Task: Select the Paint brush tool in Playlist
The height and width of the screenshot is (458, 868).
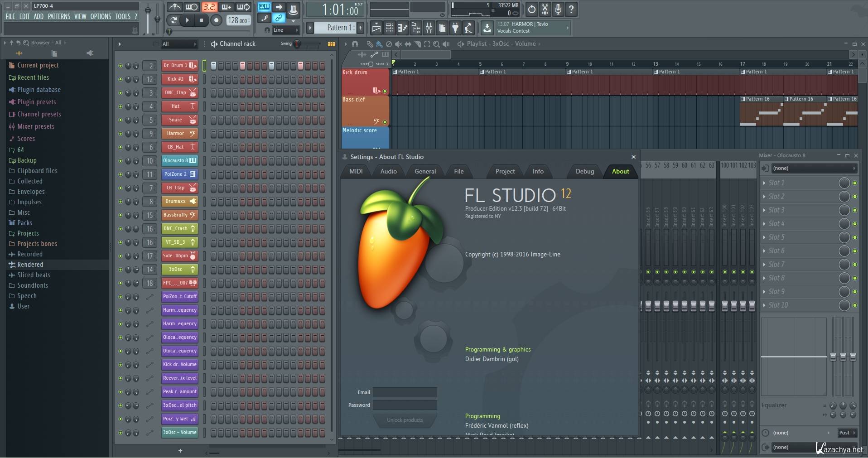Action: [x=379, y=44]
